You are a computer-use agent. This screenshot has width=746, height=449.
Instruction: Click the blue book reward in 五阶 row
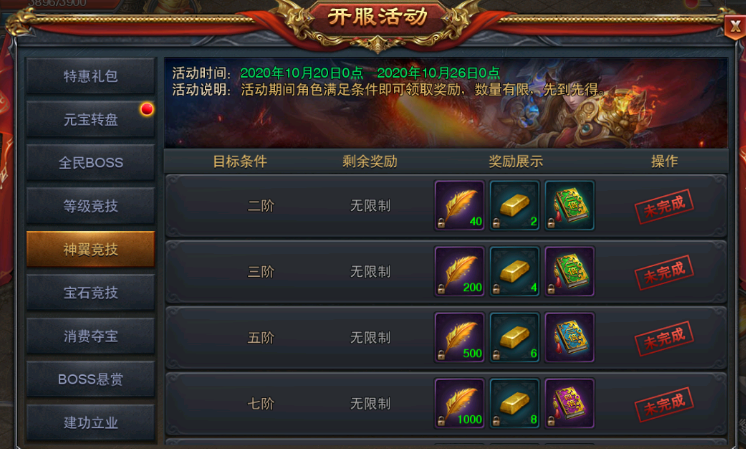pyautogui.click(x=569, y=338)
